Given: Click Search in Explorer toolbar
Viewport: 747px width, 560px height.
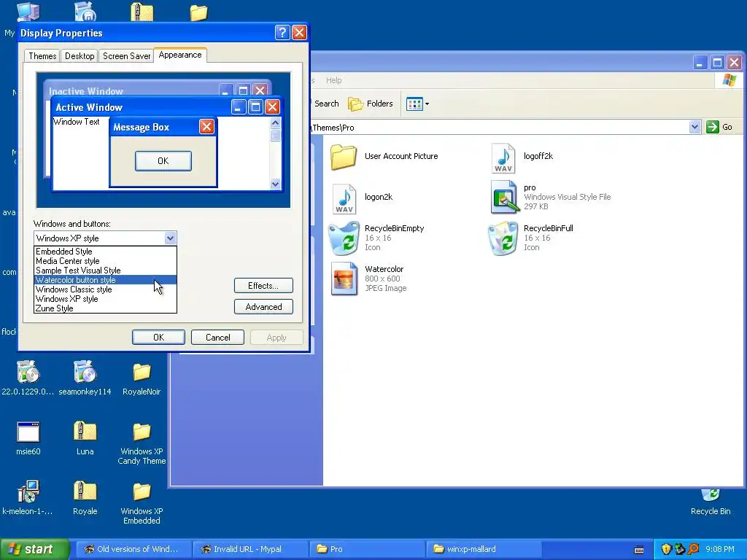Looking at the screenshot, I should coord(326,104).
